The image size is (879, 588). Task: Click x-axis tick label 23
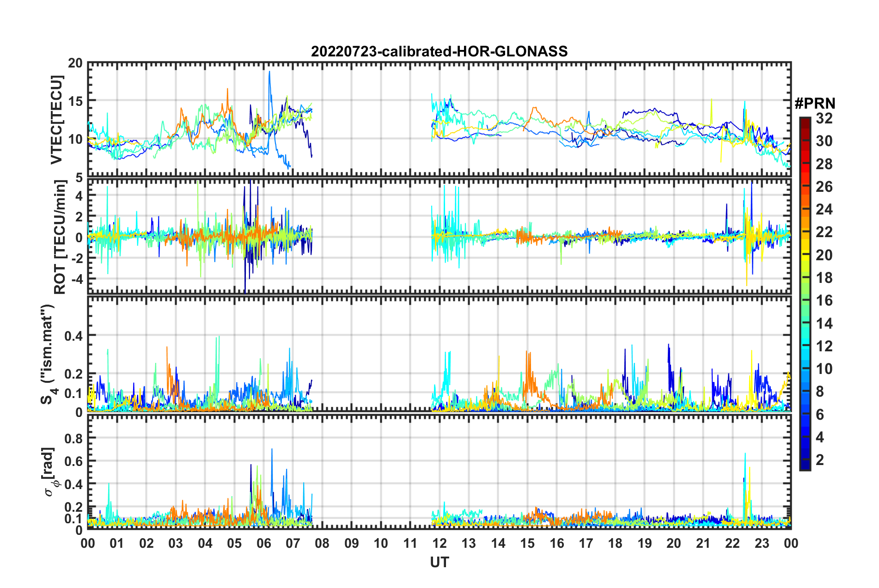coord(762,543)
